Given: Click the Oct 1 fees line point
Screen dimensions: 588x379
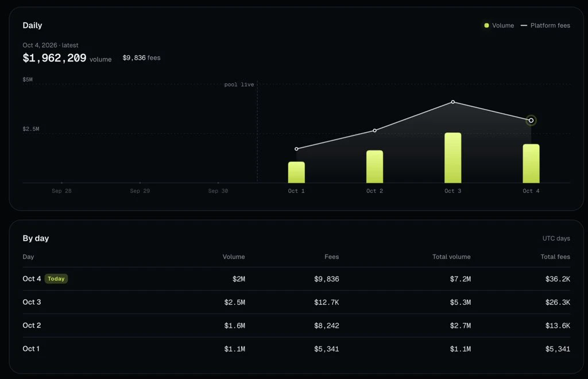Looking at the screenshot, I should click(x=296, y=149).
